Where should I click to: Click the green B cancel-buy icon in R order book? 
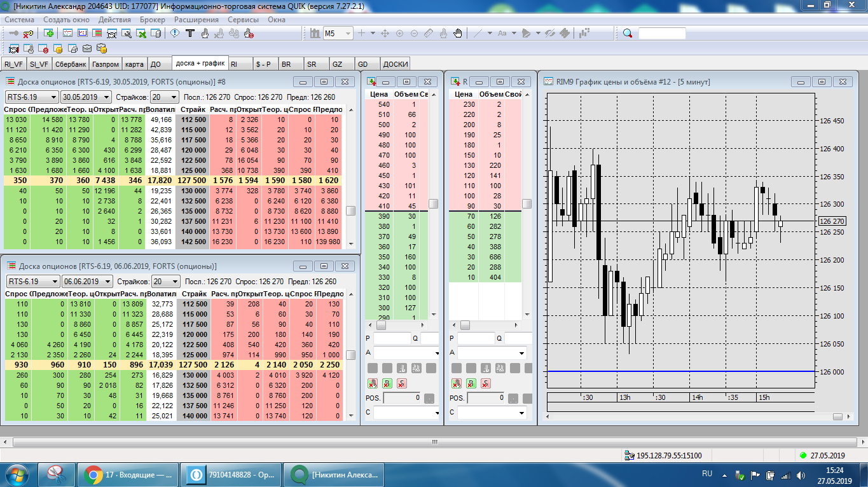[471, 383]
